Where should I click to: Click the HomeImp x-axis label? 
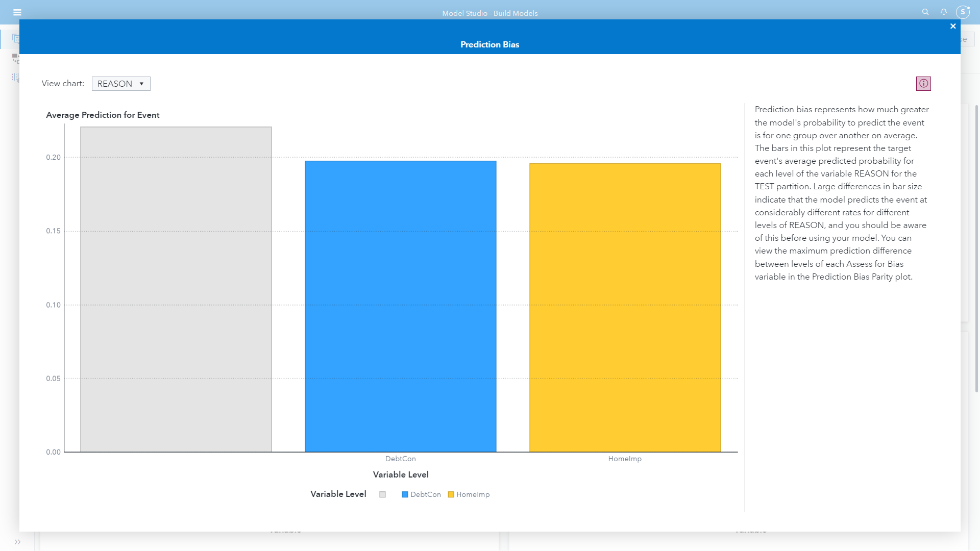coord(625,459)
